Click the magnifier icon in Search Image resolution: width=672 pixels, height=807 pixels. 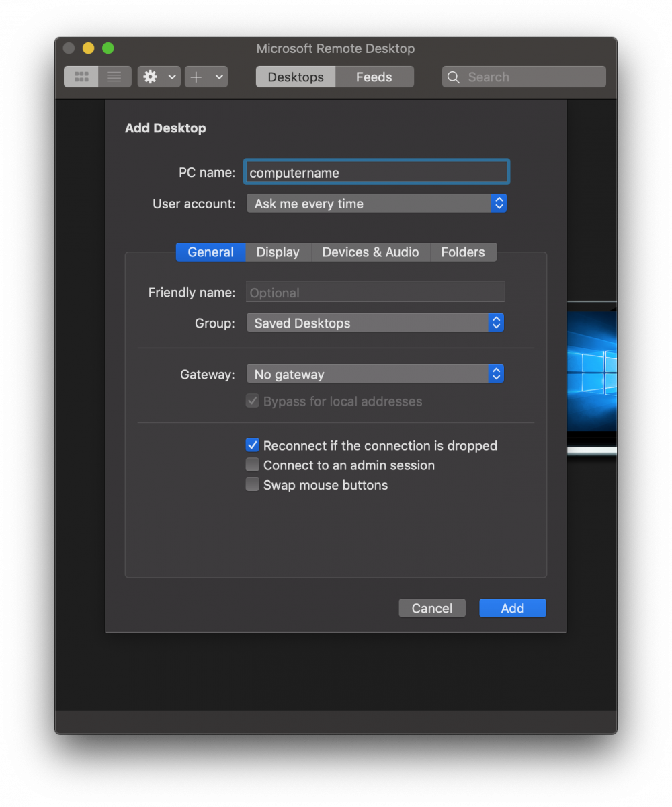pyautogui.click(x=454, y=77)
